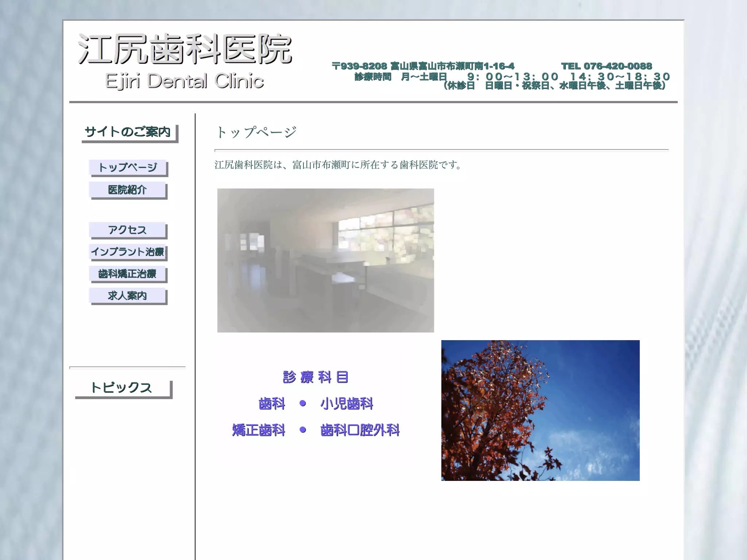
Task: Open the トップページ navigation button
Action: click(x=128, y=168)
